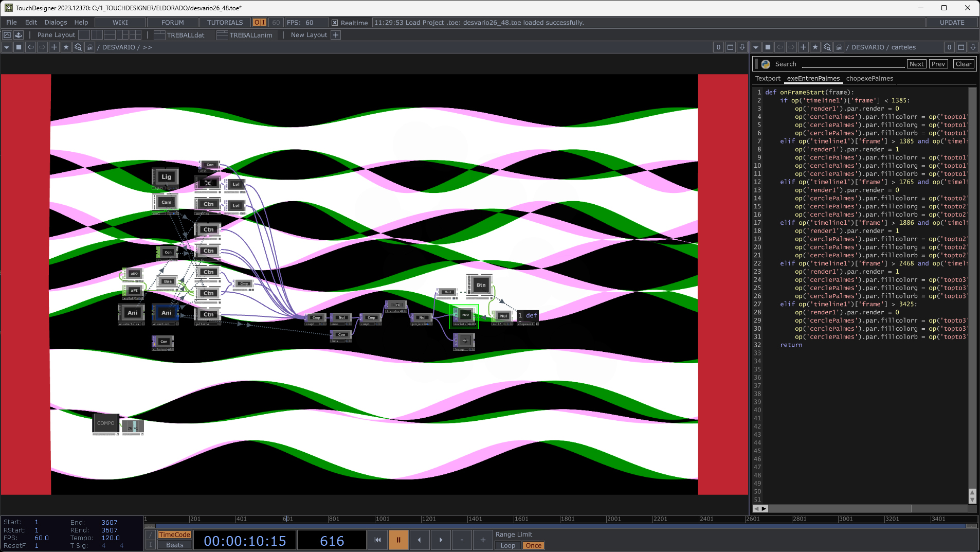Image resolution: width=980 pixels, height=552 pixels.
Task: Open the Dialogs menu
Action: coord(56,22)
